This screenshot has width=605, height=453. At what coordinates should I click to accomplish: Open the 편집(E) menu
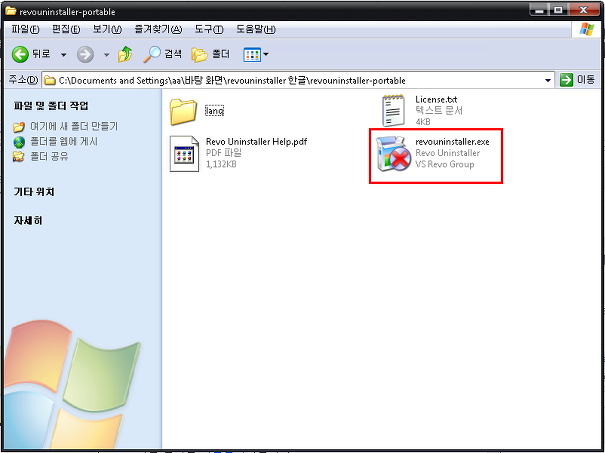(66, 29)
